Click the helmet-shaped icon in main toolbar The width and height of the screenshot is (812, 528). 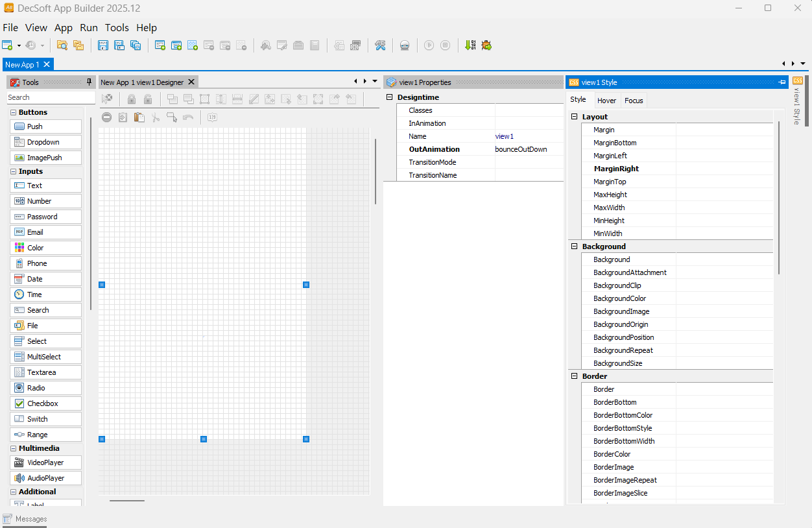(404, 45)
